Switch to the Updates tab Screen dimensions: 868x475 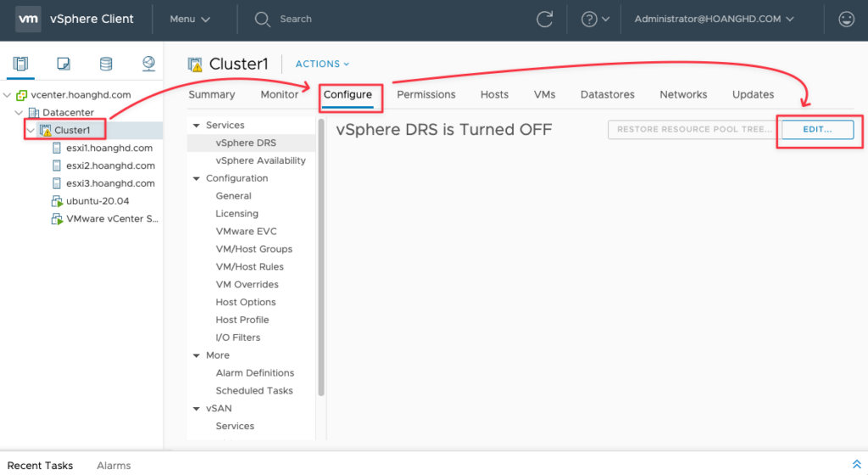tap(753, 95)
